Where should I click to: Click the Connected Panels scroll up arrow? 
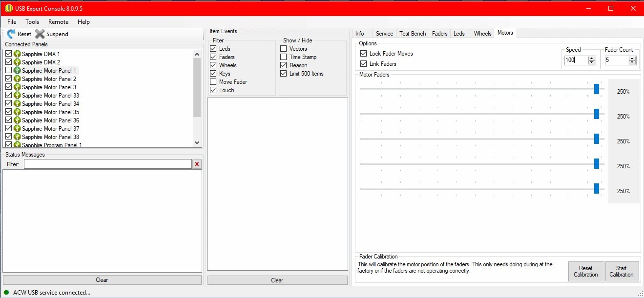coord(197,54)
